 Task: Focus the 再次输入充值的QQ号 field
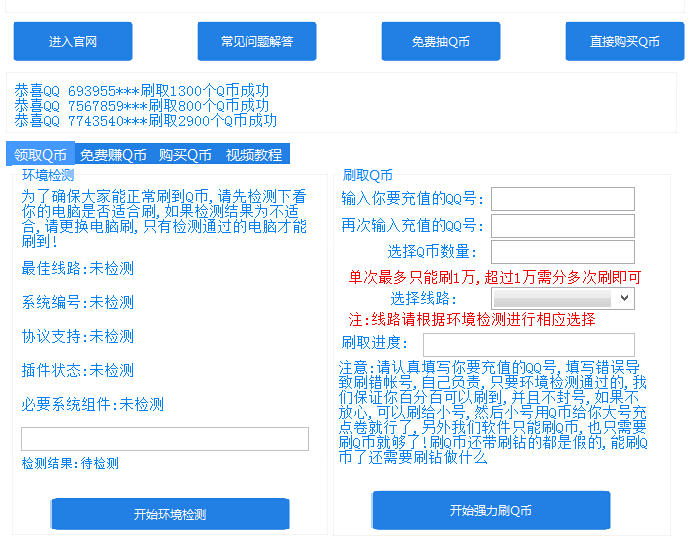[x=563, y=226]
